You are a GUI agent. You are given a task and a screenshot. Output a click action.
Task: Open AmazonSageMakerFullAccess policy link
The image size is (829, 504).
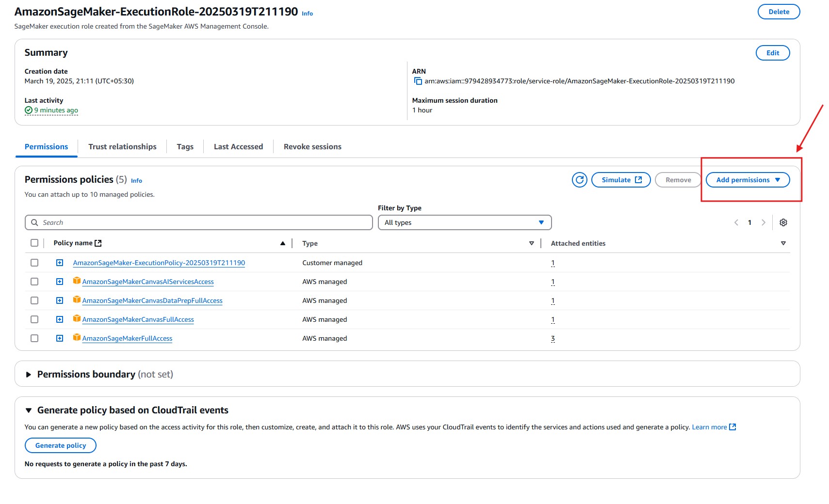pos(127,338)
